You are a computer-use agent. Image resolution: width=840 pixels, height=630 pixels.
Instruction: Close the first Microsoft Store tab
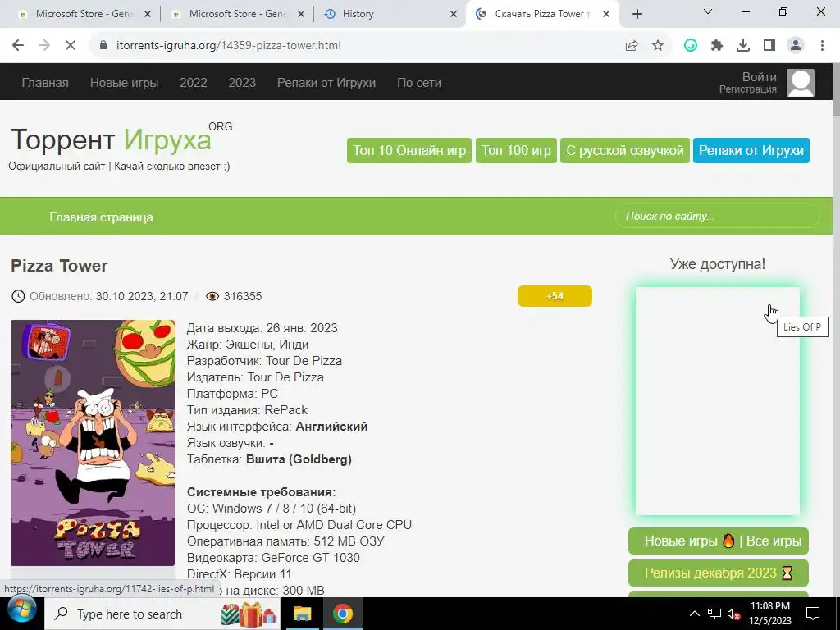point(148,14)
